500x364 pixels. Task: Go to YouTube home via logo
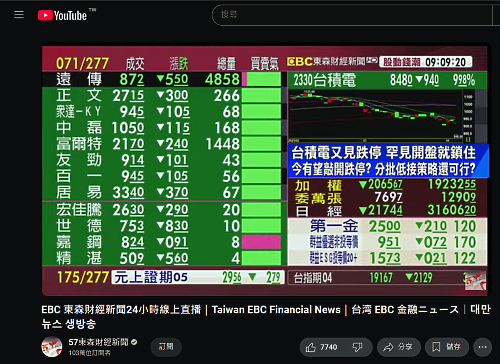point(62,15)
